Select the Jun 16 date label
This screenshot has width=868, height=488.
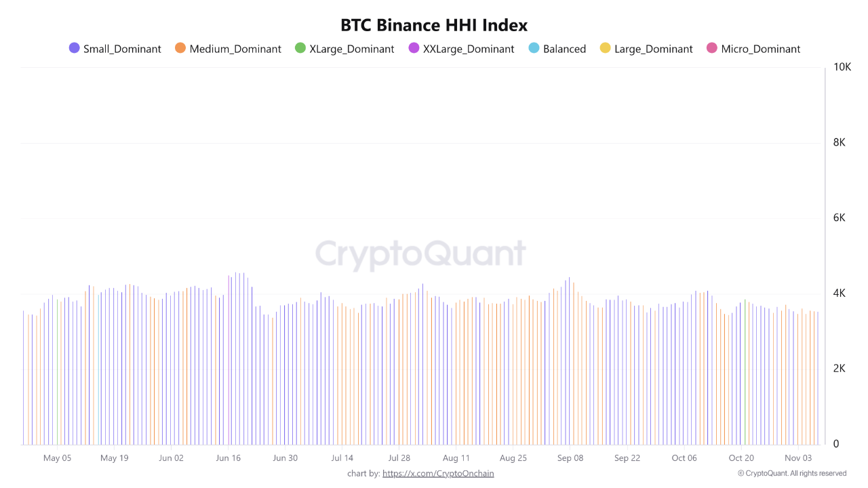(x=229, y=458)
